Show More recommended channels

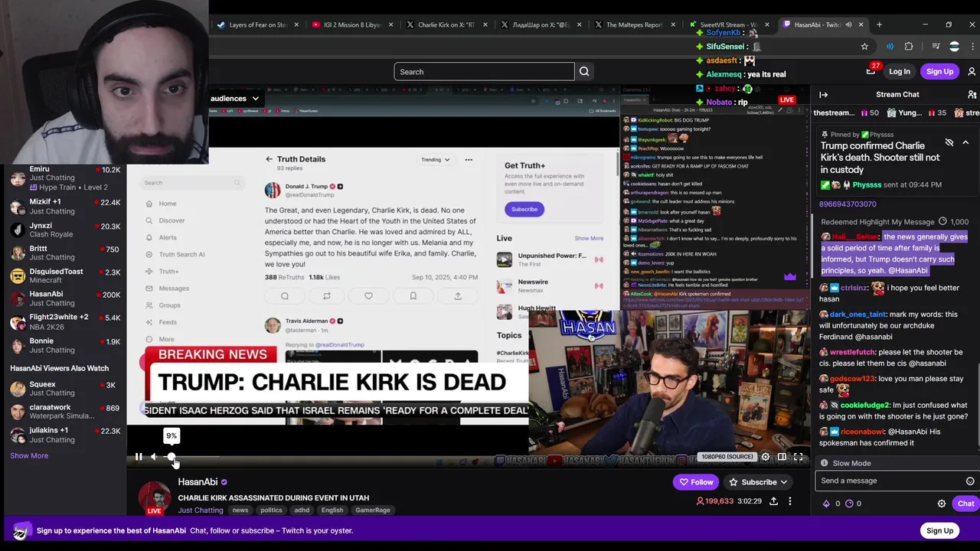click(29, 455)
